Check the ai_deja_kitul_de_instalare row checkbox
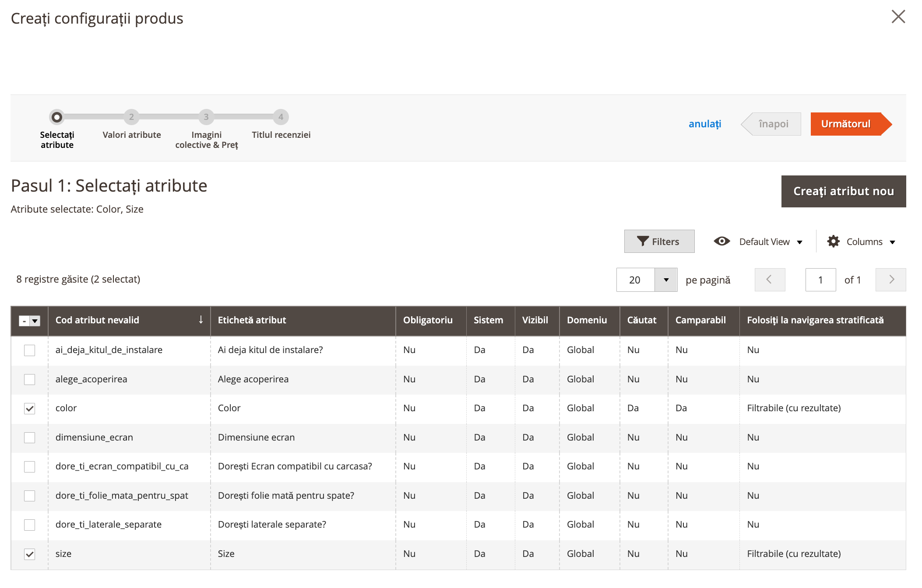This screenshot has width=922, height=588. 29,350
